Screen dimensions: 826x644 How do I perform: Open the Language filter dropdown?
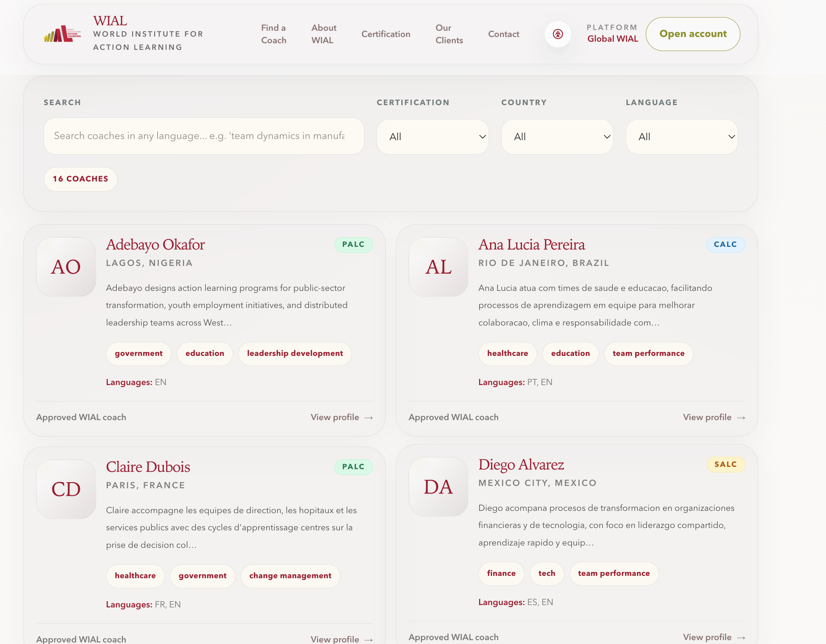coord(682,137)
